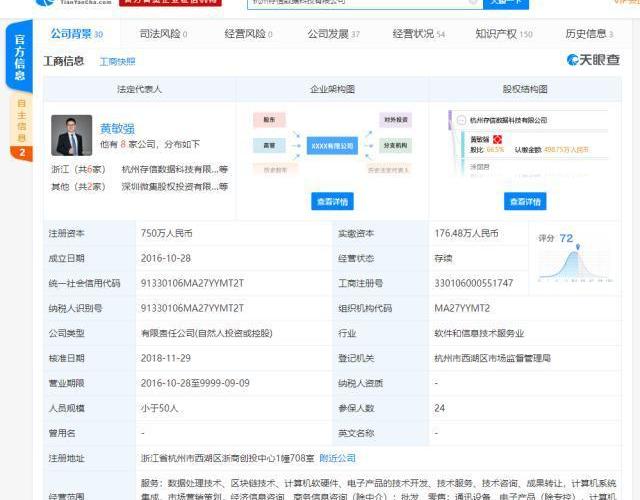Screen dimensions: 640x500
Task: Open the 司法风险 tab
Action: (x=163, y=34)
